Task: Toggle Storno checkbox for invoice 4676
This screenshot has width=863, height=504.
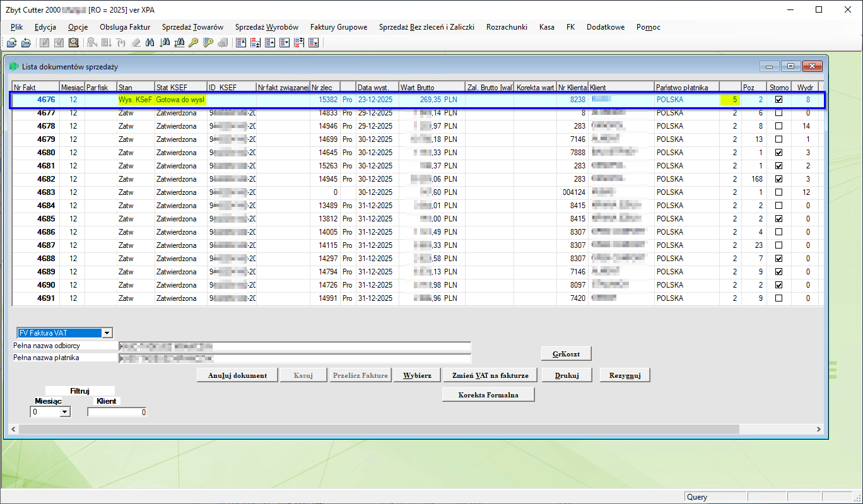Action: [x=778, y=100]
